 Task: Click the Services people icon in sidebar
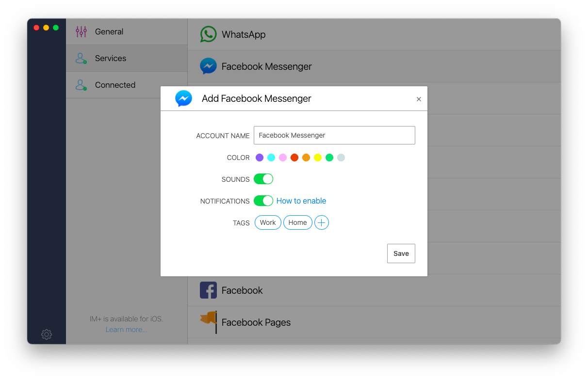(x=81, y=58)
